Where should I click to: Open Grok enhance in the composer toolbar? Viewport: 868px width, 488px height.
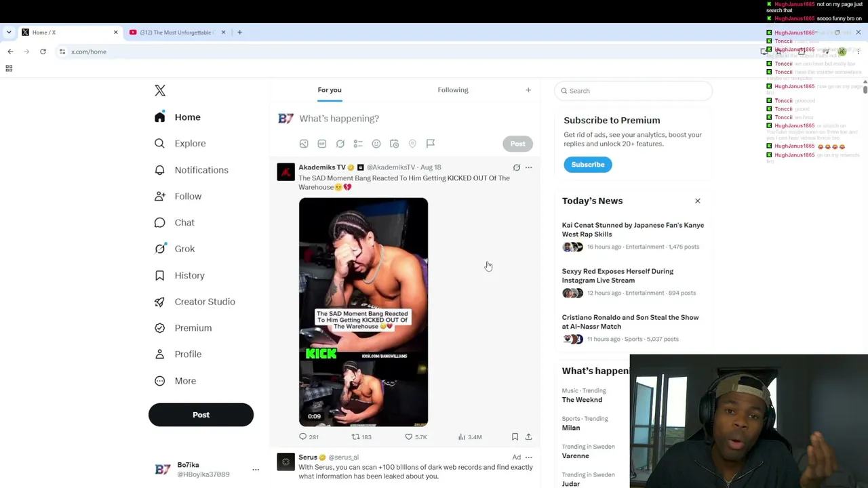click(340, 144)
